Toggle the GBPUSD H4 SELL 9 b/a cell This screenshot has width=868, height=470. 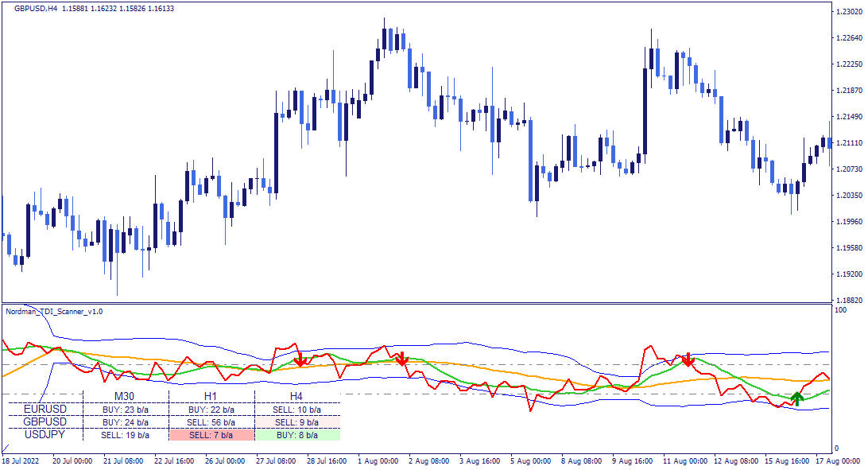tap(296, 422)
